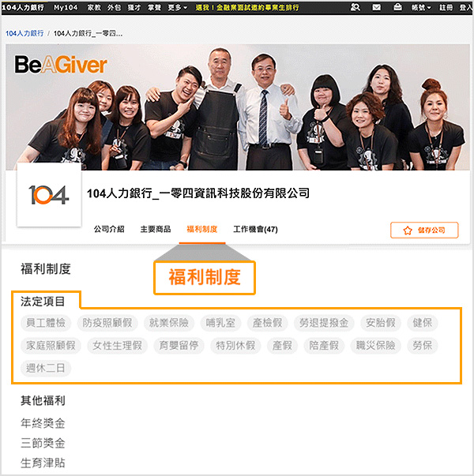Click the 其他福利 section heading

tap(43, 401)
